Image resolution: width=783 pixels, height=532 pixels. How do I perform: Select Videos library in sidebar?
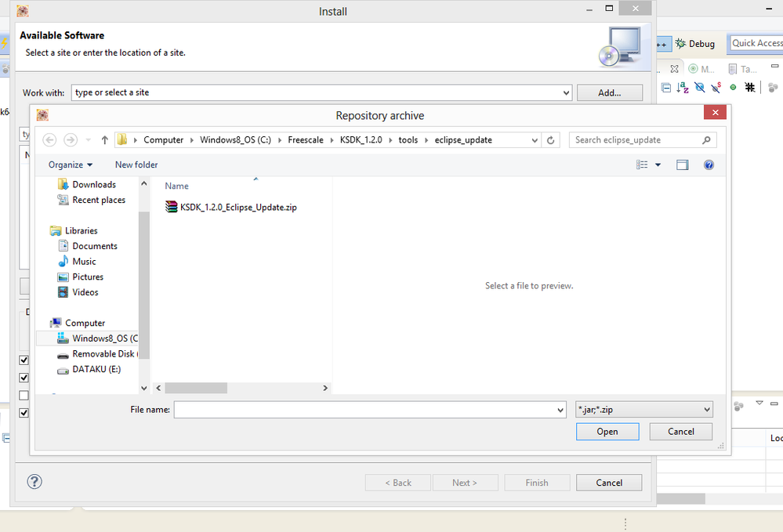[x=85, y=292]
